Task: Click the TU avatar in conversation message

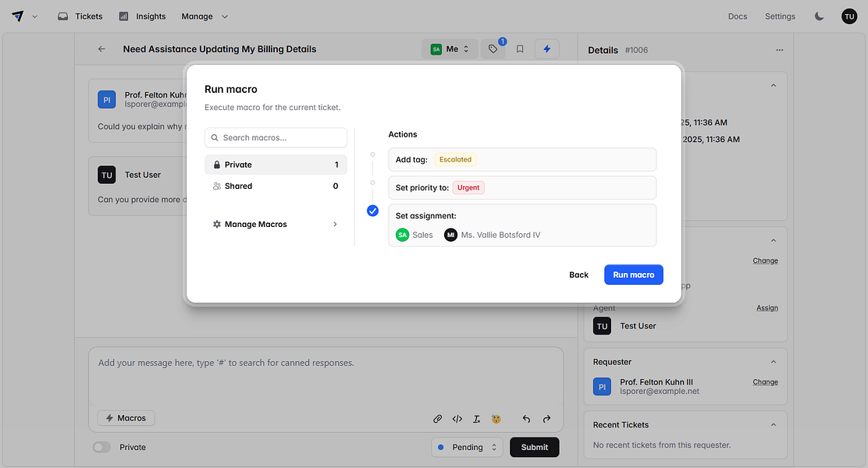Action: click(x=107, y=175)
